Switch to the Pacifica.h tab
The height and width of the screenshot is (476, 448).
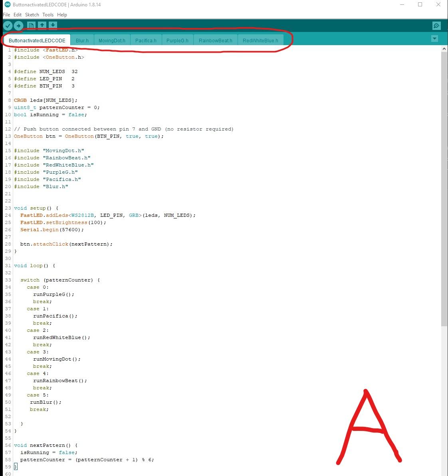tap(146, 40)
